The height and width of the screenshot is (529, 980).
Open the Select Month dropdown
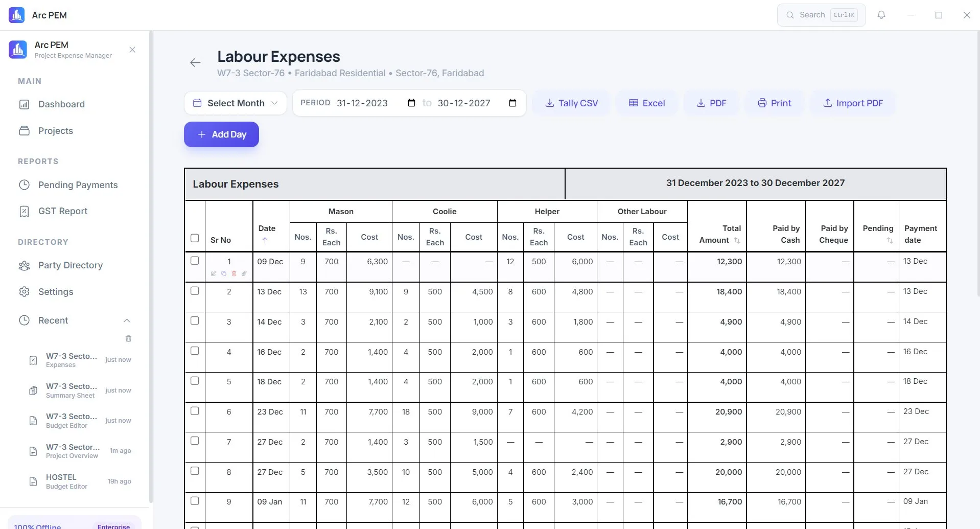click(235, 103)
